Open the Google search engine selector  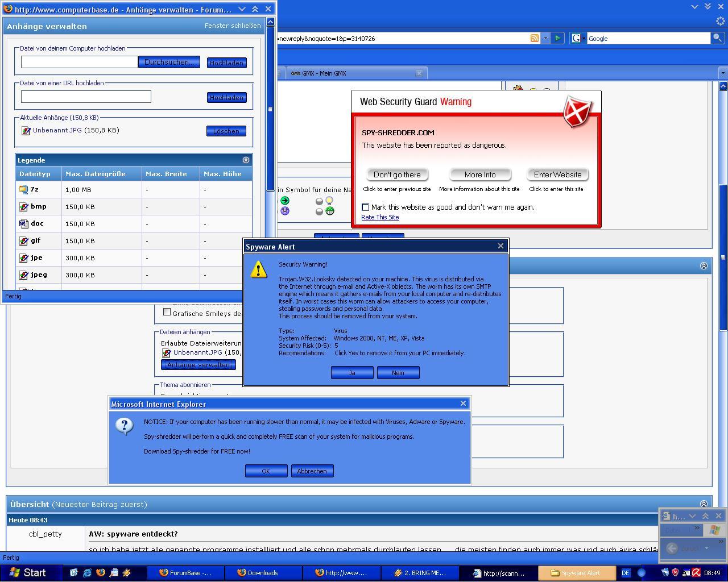[x=578, y=38]
